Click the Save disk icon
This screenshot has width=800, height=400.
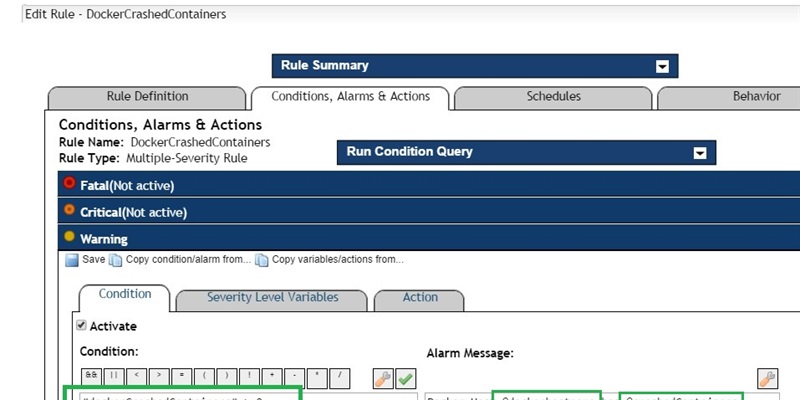[x=72, y=260]
